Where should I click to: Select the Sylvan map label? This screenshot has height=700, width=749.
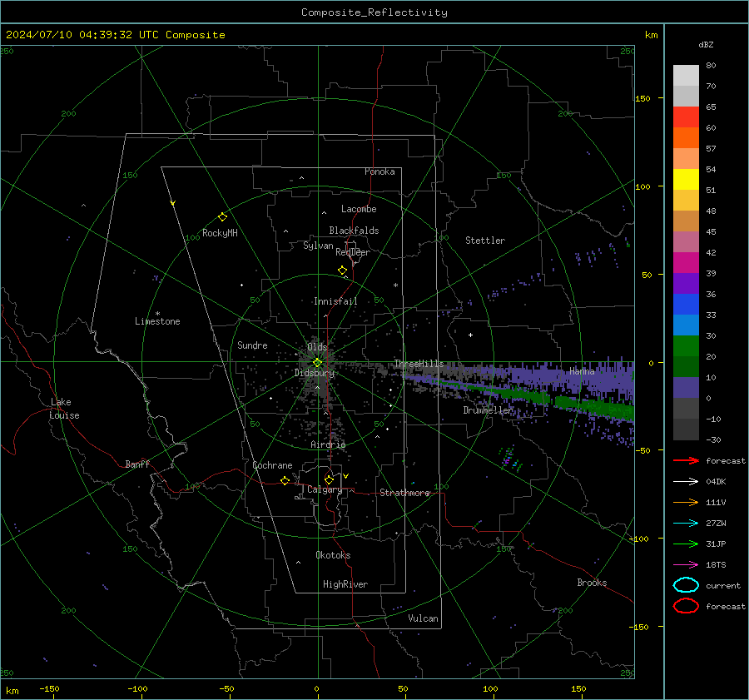[x=318, y=246]
